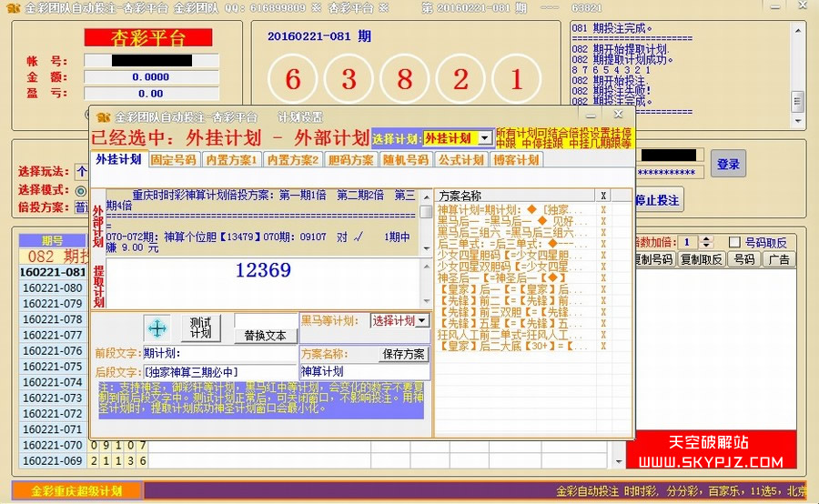Image resolution: width=819 pixels, height=504 pixels.
Task: Click the gold app icon in main window title
Action: pyautogui.click(x=15, y=8)
